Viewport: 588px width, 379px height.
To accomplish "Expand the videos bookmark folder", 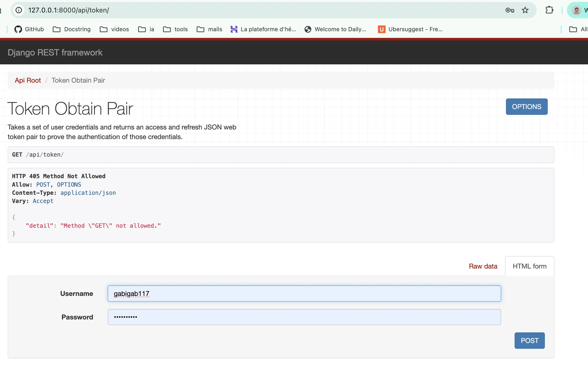I will 114,29.
